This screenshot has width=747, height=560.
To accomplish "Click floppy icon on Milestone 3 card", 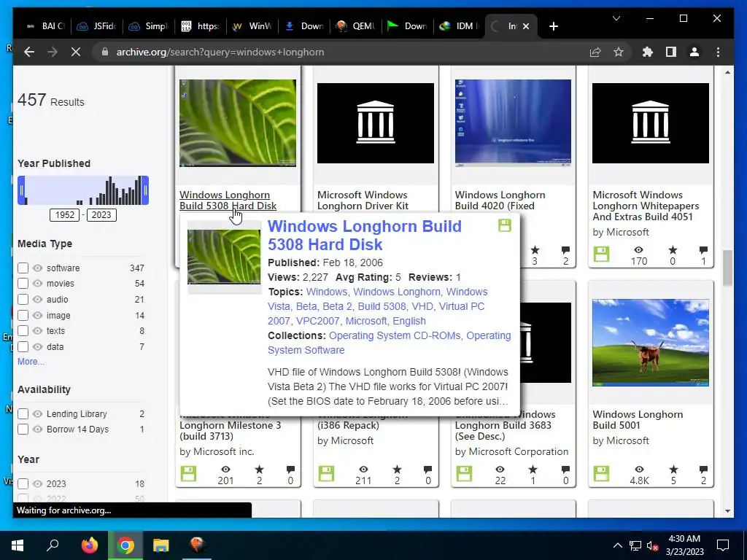I will pyautogui.click(x=188, y=474).
